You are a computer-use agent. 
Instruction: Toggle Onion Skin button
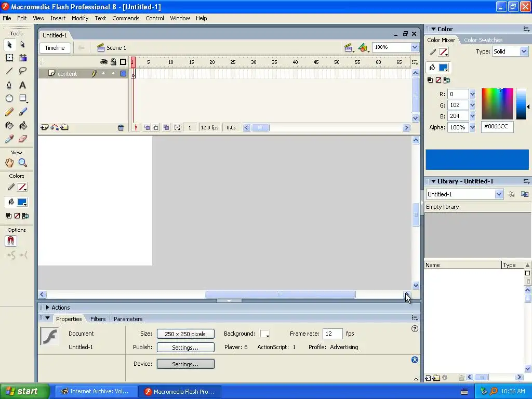(147, 128)
